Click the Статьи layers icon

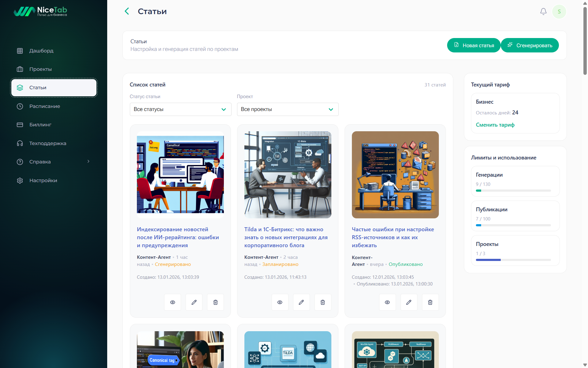click(20, 88)
